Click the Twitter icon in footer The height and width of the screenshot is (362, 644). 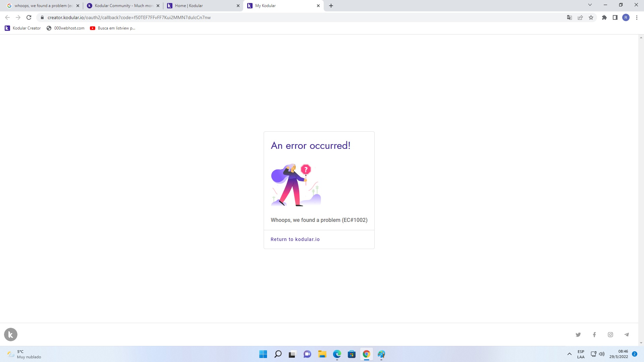(x=578, y=335)
